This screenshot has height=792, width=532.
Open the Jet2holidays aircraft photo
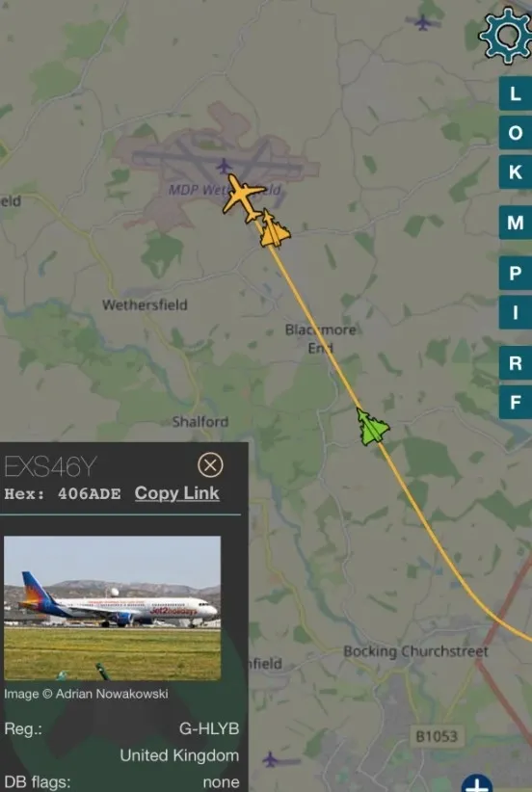pos(112,608)
